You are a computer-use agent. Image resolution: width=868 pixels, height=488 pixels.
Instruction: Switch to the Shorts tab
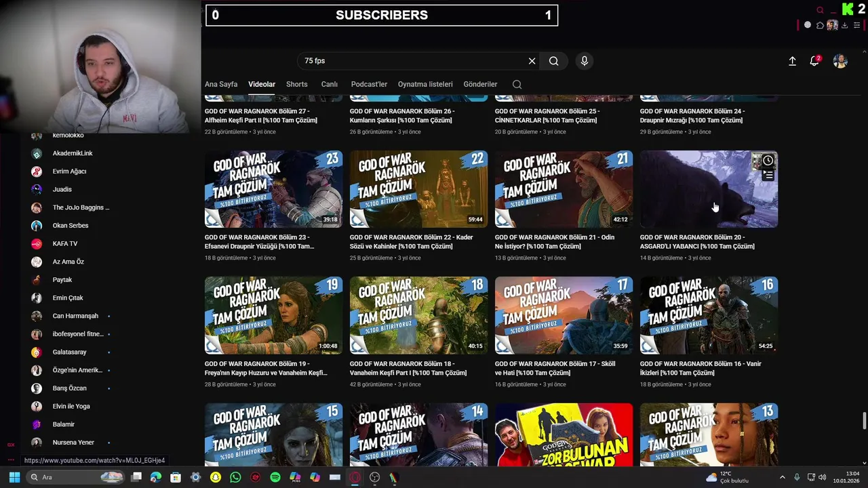click(x=297, y=85)
